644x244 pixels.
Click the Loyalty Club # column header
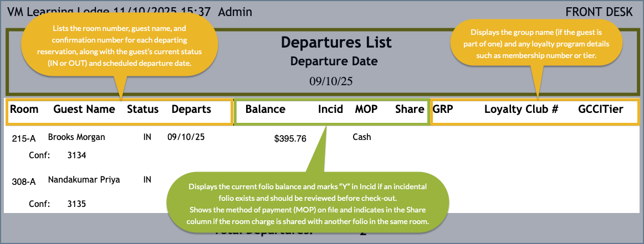tap(521, 110)
